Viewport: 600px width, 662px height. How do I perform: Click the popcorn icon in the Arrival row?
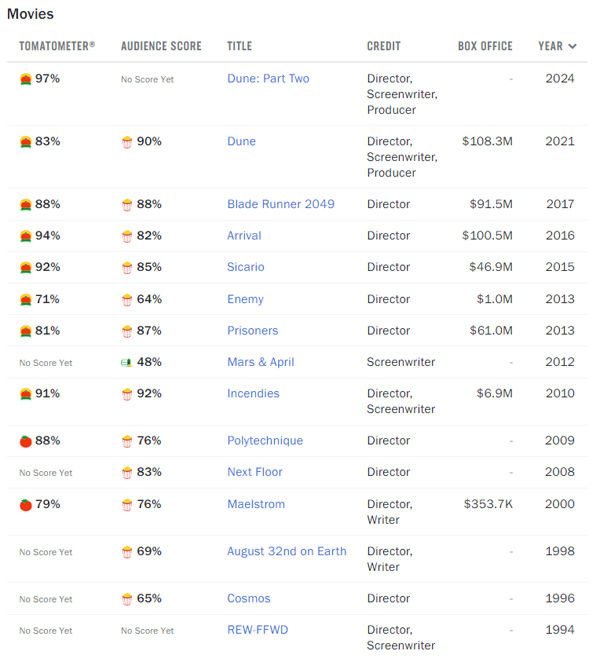[127, 236]
